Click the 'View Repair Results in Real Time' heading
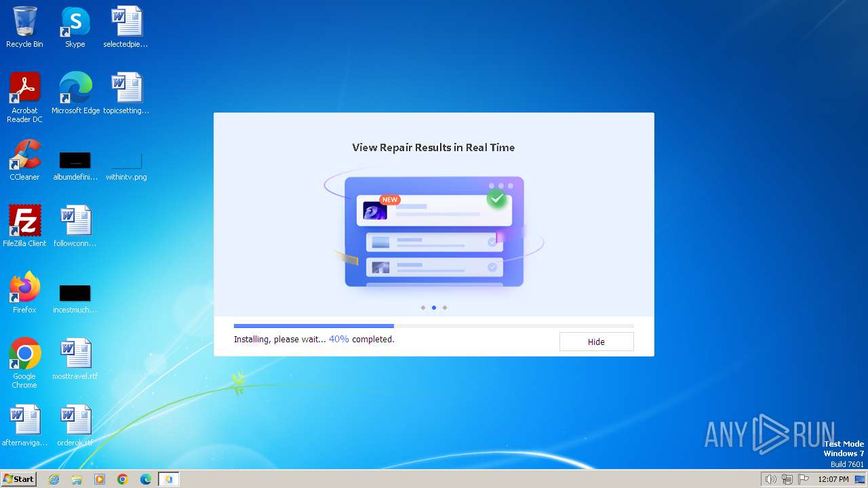Viewport: 868px width, 488px height. click(x=433, y=147)
